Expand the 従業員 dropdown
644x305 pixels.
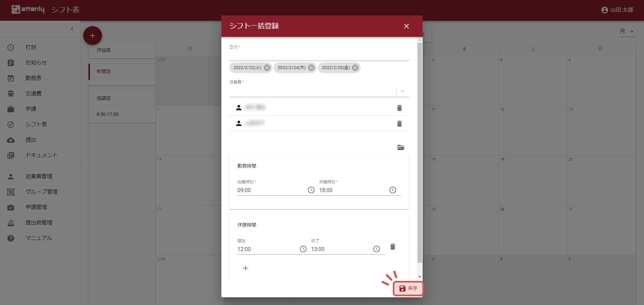[x=403, y=91]
